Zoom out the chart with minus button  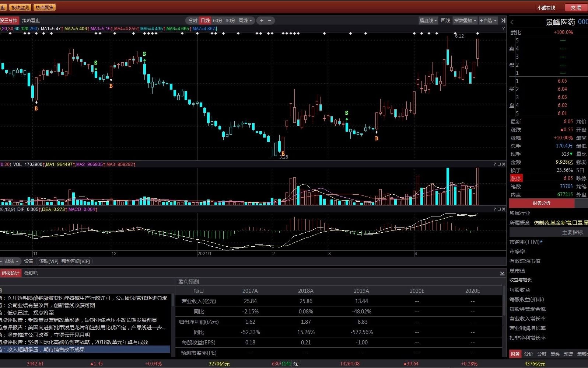click(270, 21)
